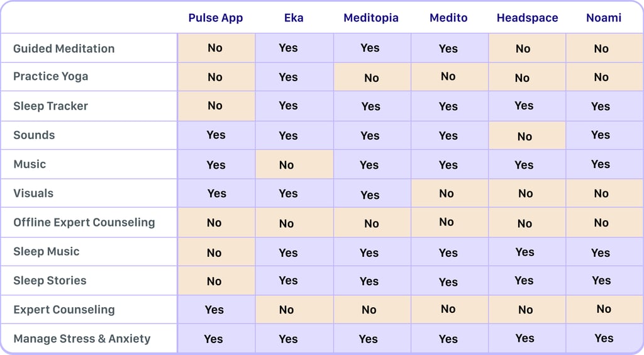
Task: Select the Sleep Stories row label
Action: pyautogui.click(x=50, y=280)
